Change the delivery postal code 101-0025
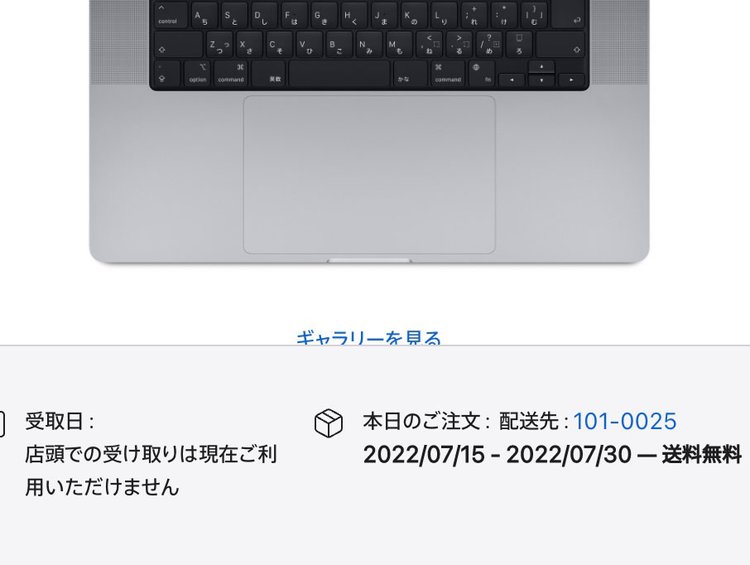This screenshot has width=750, height=565. tap(625, 421)
